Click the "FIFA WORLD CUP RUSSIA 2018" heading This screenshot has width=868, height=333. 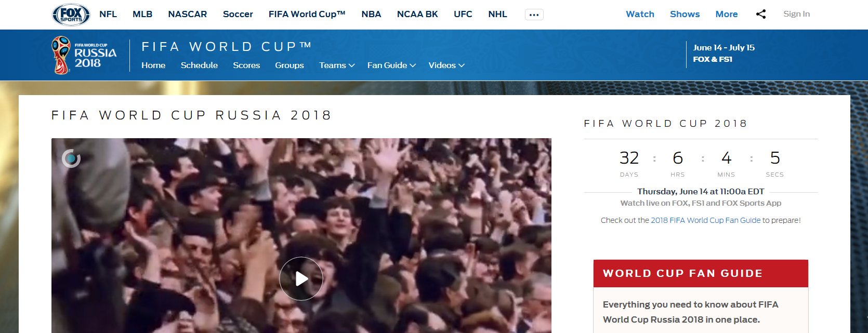[x=191, y=115]
